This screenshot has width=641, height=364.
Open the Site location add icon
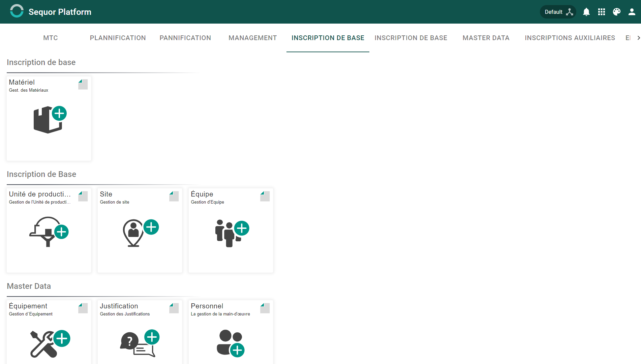click(141, 233)
